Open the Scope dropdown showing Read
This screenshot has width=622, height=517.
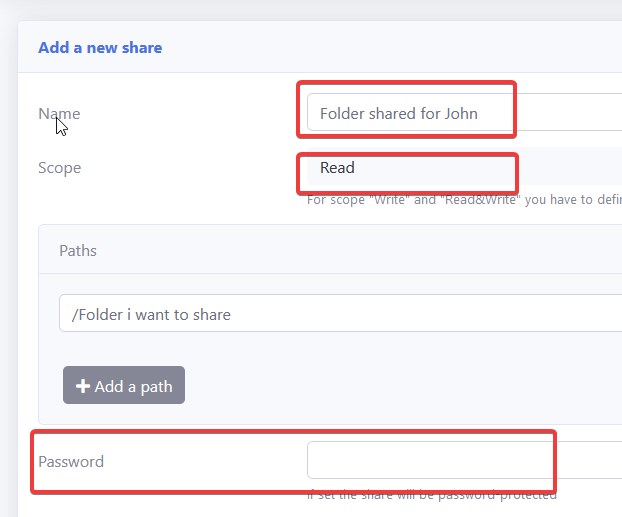tap(460, 168)
